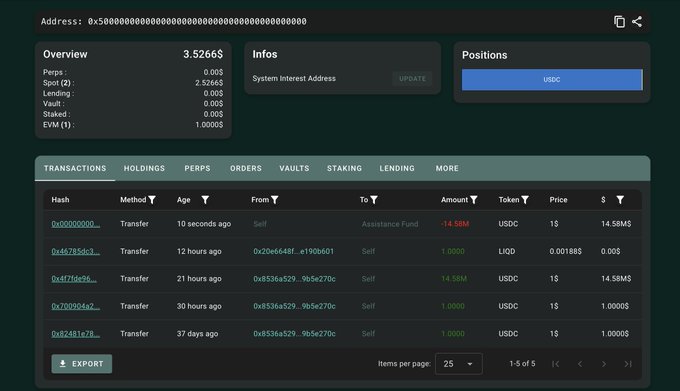Open the Method column filter
The height and width of the screenshot is (391, 680).
pyautogui.click(x=152, y=200)
